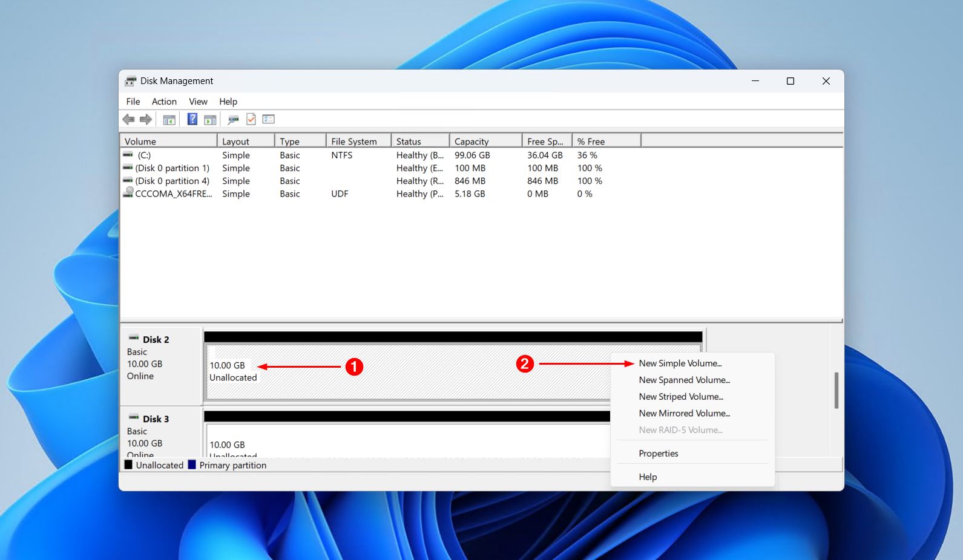Click the drive icon for Disk 0 partition 1
The height and width of the screenshot is (560, 963).
click(128, 168)
